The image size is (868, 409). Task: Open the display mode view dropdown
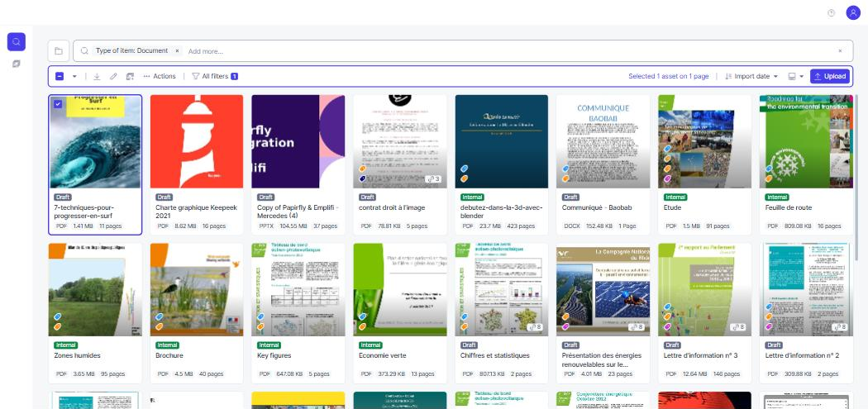[x=796, y=76]
